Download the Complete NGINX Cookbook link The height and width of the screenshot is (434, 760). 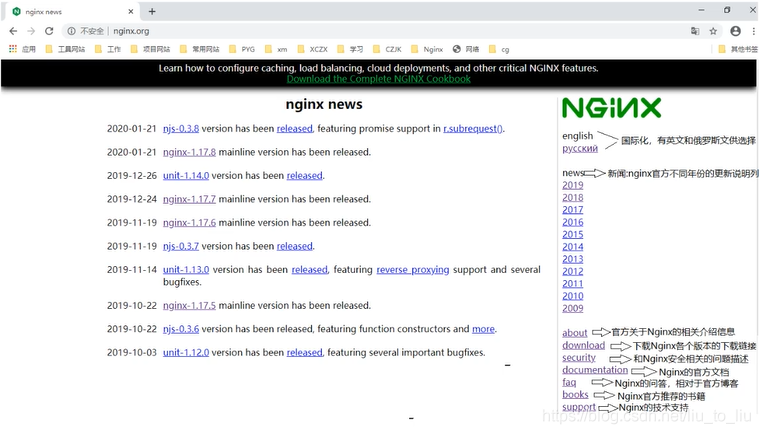[379, 79]
